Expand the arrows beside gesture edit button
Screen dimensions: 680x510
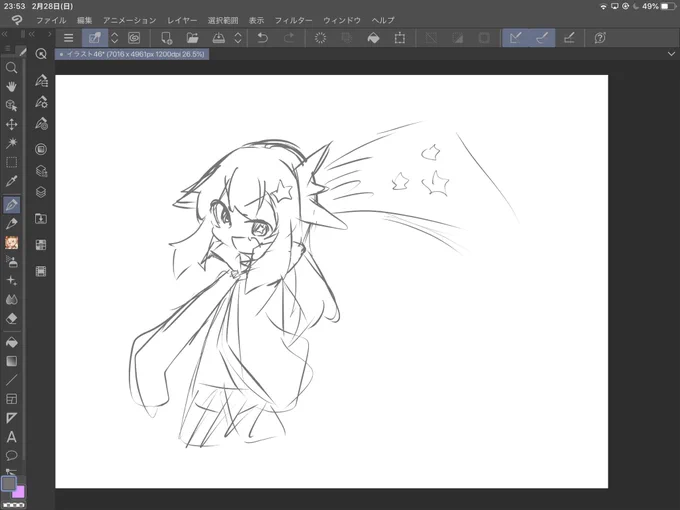114,38
